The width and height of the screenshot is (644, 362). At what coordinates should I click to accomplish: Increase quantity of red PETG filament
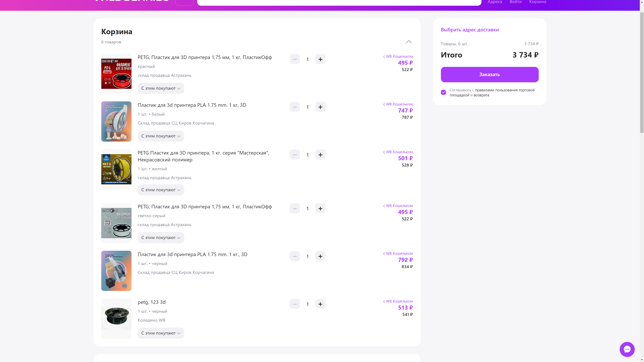(x=320, y=59)
